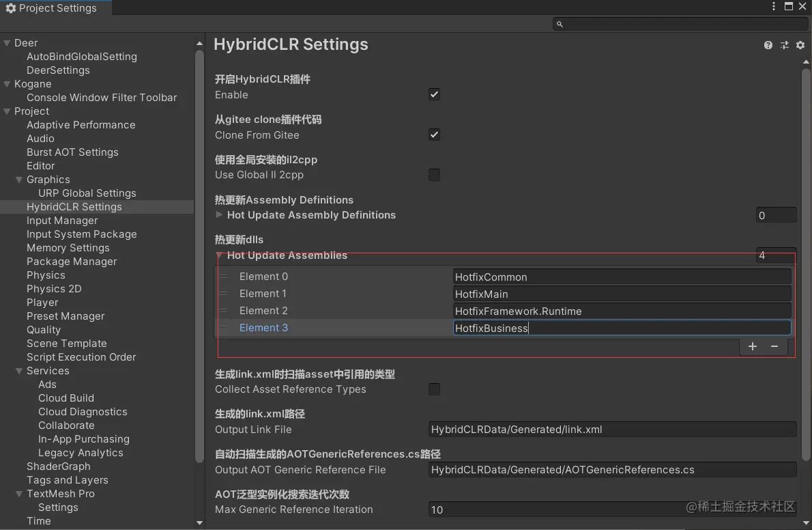The image size is (812, 530).
Task: Click the Output Link File path field
Action: click(612, 430)
